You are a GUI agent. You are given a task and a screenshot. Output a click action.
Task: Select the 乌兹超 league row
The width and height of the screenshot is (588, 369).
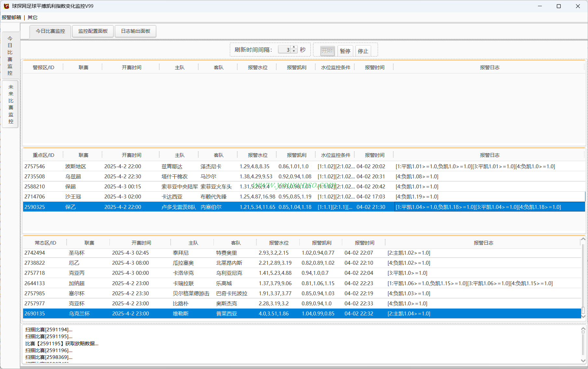pyautogui.click(x=304, y=176)
